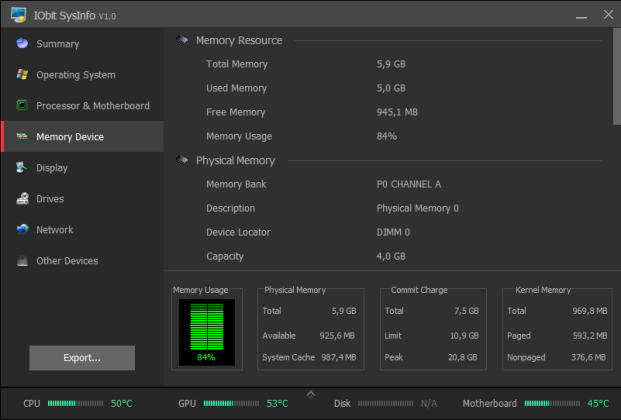Switch to the Network section
The height and width of the screenshot is (420, 621).
tap(82, 229)
